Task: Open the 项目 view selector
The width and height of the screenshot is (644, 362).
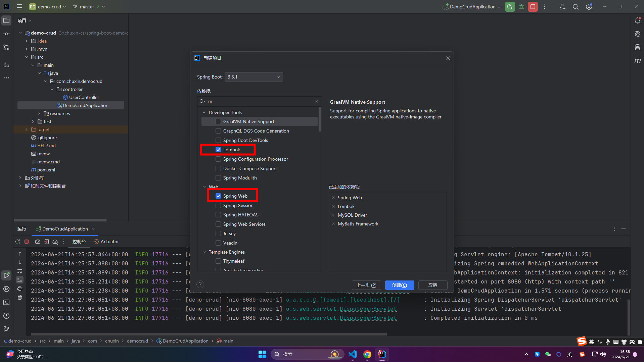Action: point(25,20)
